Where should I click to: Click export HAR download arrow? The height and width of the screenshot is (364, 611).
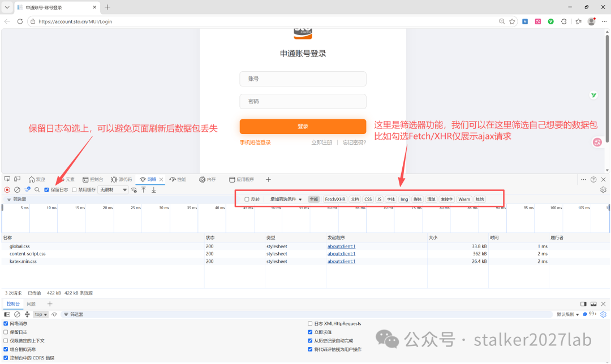154,190
